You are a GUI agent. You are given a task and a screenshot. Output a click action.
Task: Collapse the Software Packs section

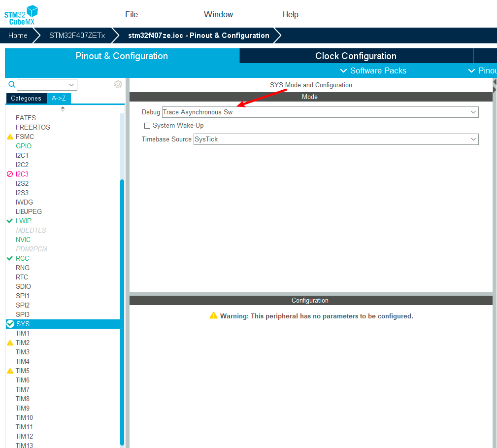pyautogui.click(x=343, y=70)
